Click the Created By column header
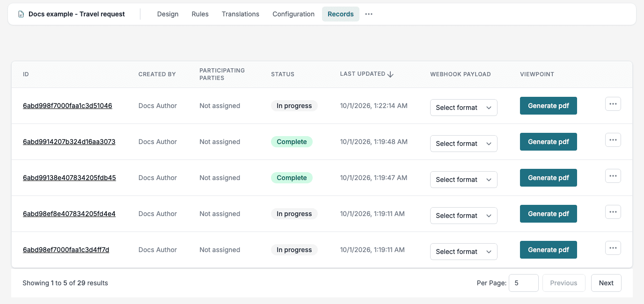The width and height of the screenshot is (644, 304). [x=157, y=74]
